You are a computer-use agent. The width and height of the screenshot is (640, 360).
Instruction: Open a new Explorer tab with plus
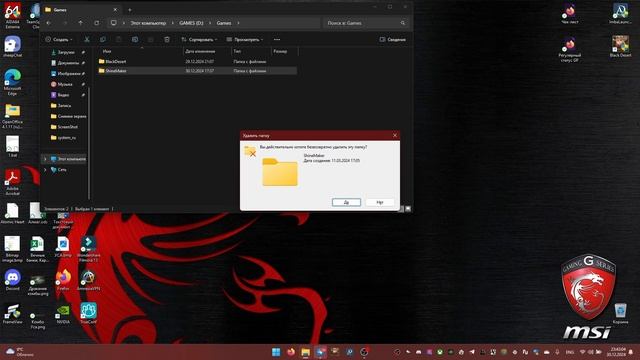point(130,10)
